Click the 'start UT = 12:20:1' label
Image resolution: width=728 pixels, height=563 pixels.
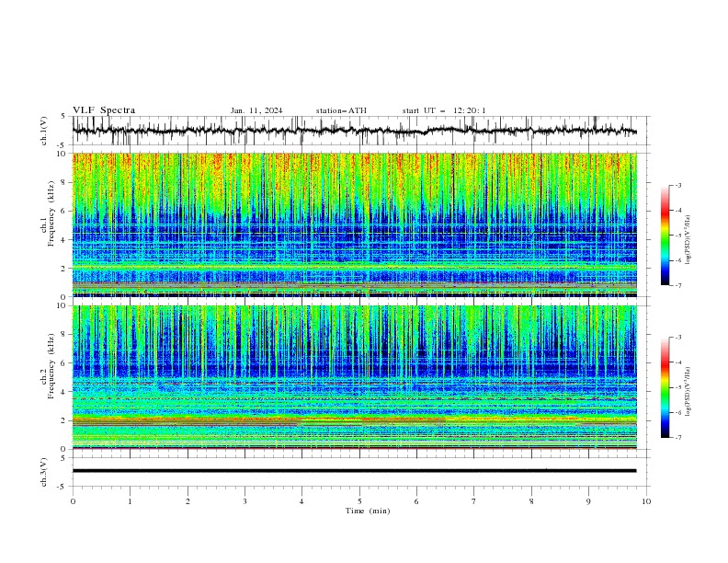444,110
